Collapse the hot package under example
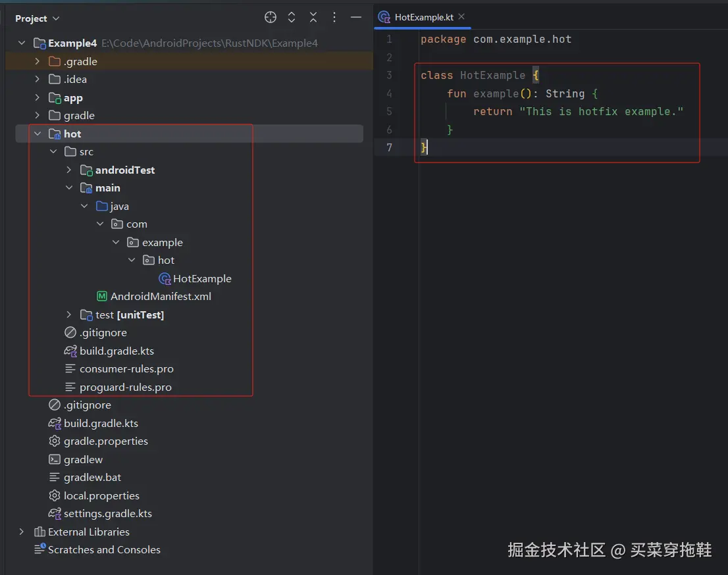This screenshot has width=728, height=575. pos(132,260)
